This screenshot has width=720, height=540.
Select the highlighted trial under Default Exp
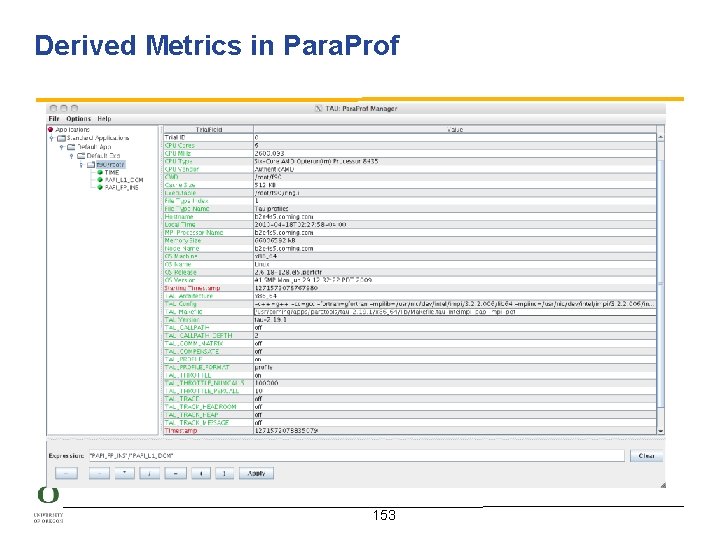(110, 164)
